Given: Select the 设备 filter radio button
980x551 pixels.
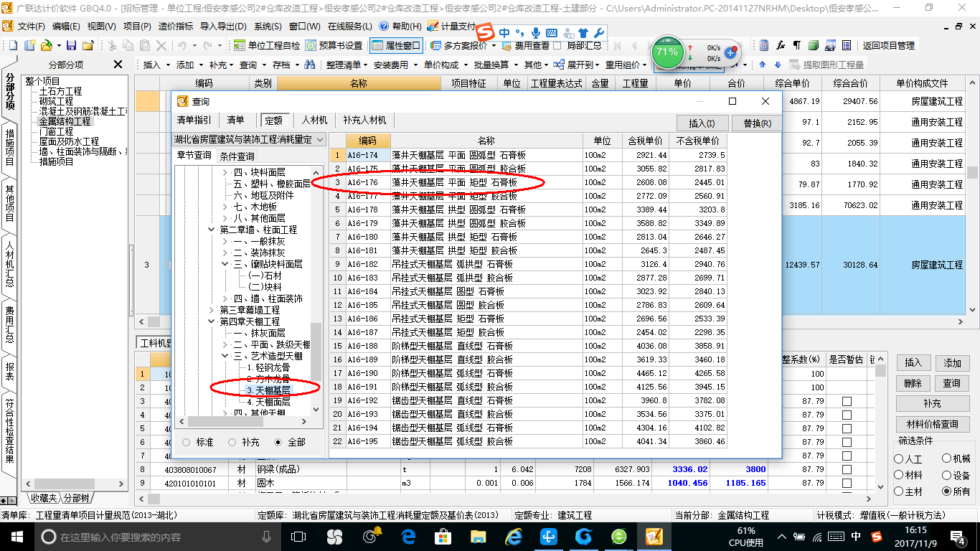Looking at the screenshot, I should (947, 475).
